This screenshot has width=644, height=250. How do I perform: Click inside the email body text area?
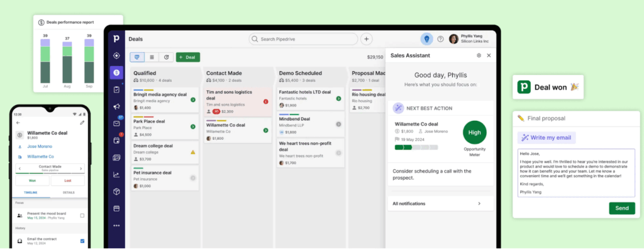(576, 173)
